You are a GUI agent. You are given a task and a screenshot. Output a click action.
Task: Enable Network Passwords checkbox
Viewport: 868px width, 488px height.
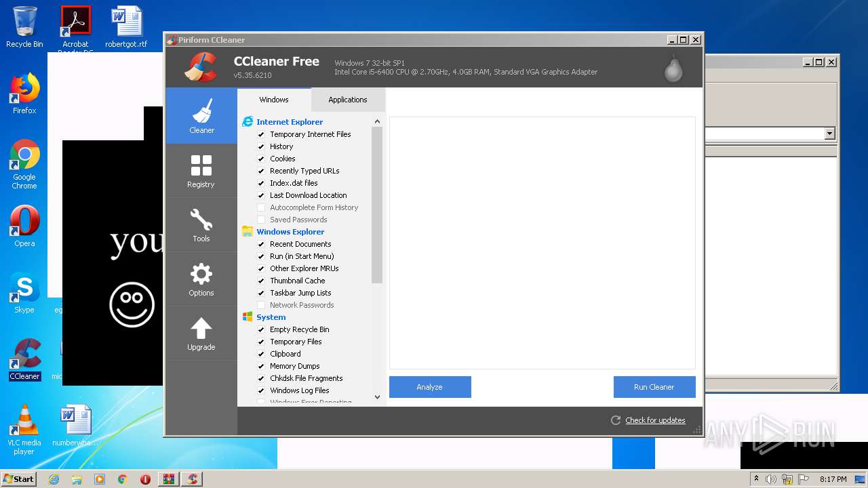(261, 305)
